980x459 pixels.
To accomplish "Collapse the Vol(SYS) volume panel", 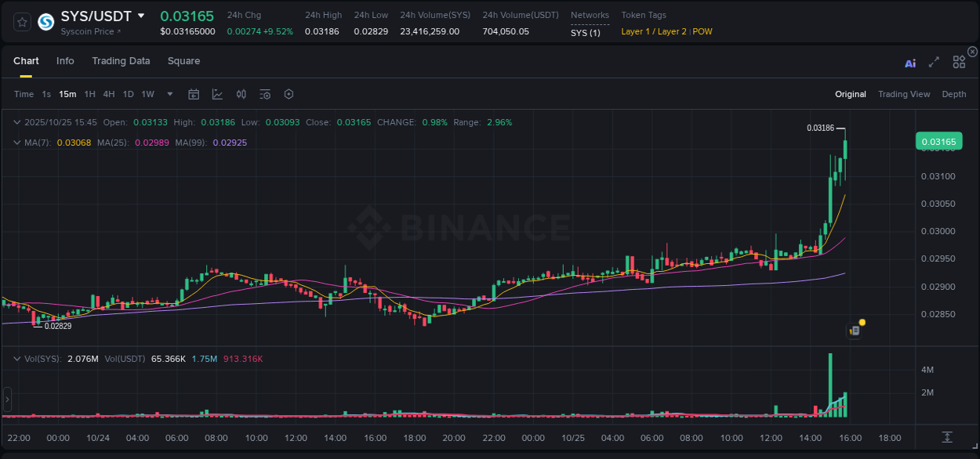I will 16,359.
